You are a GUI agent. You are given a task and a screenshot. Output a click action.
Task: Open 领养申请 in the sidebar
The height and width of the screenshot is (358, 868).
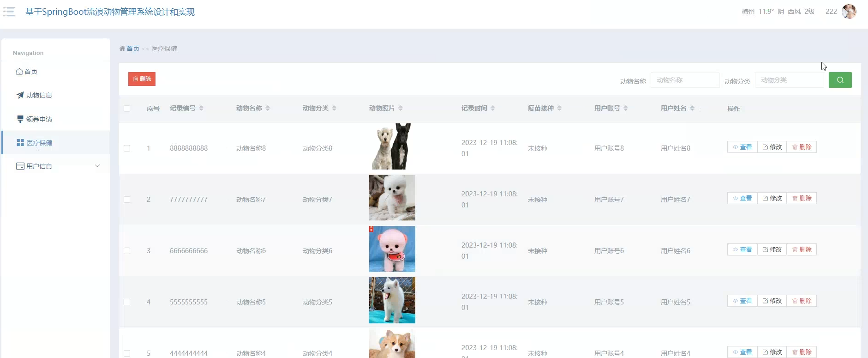pos(55,119)
